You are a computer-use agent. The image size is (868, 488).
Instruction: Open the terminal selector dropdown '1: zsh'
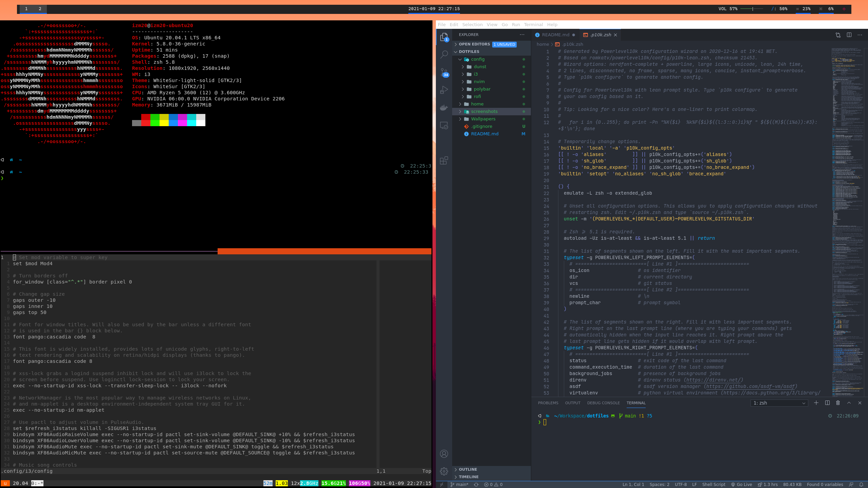pos(779,403)
